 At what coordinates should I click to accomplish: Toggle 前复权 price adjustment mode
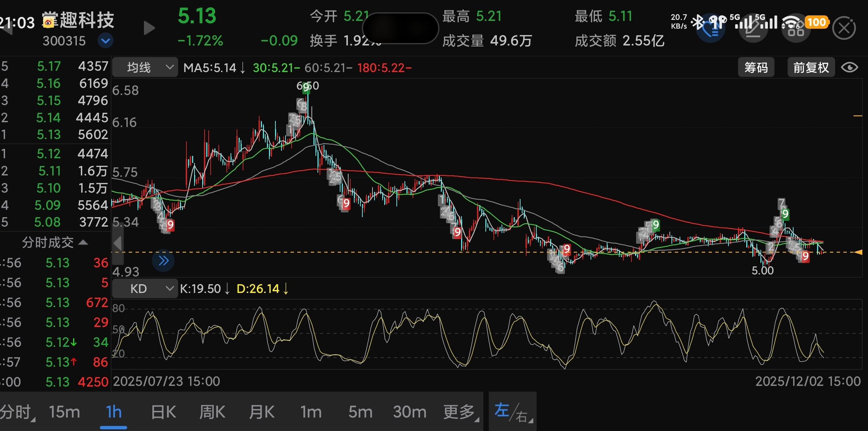coord(811,67)
